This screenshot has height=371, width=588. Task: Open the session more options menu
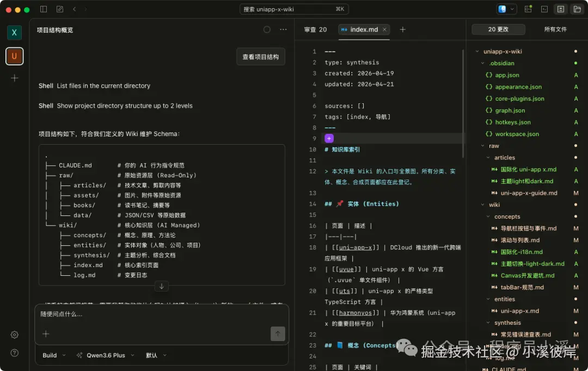[x=283, y=29]
